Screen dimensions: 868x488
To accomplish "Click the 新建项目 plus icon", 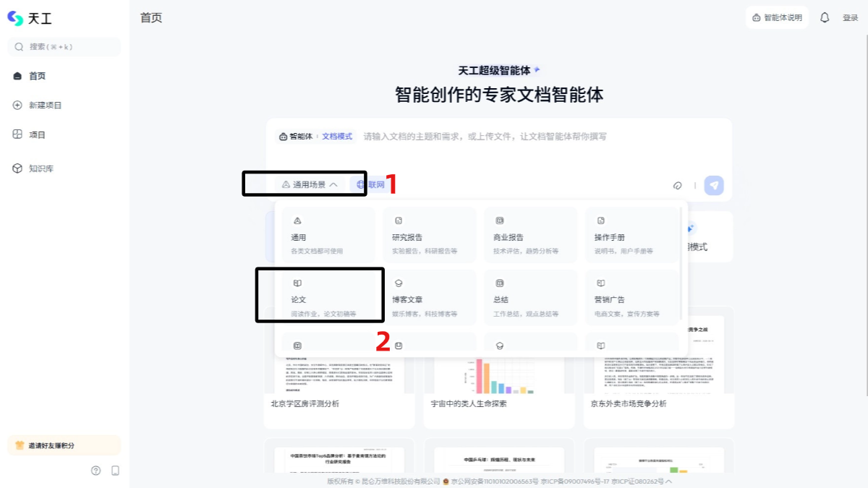I will (x=18, y=105).
